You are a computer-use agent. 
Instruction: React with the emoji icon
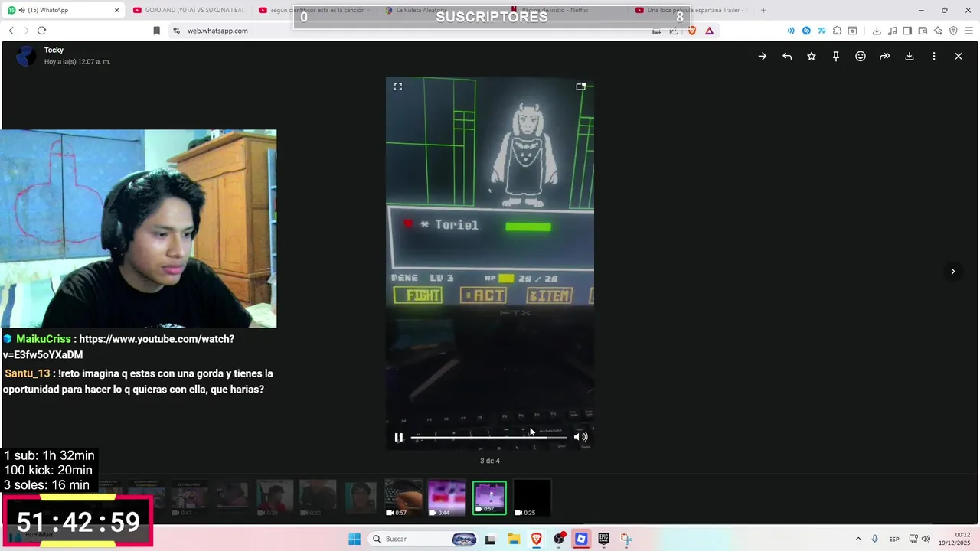[861, 56]
